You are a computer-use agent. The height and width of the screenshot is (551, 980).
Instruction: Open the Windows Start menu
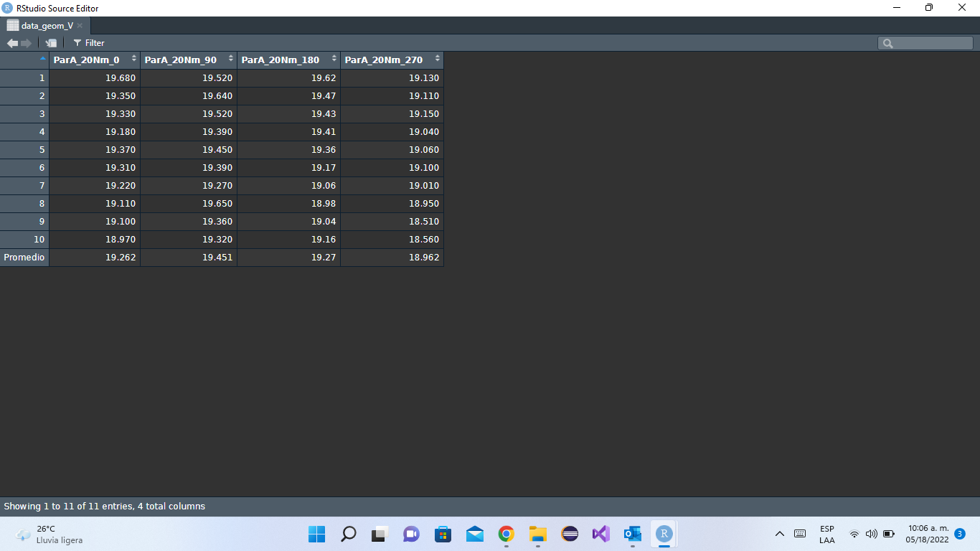[x=316, y=534]
